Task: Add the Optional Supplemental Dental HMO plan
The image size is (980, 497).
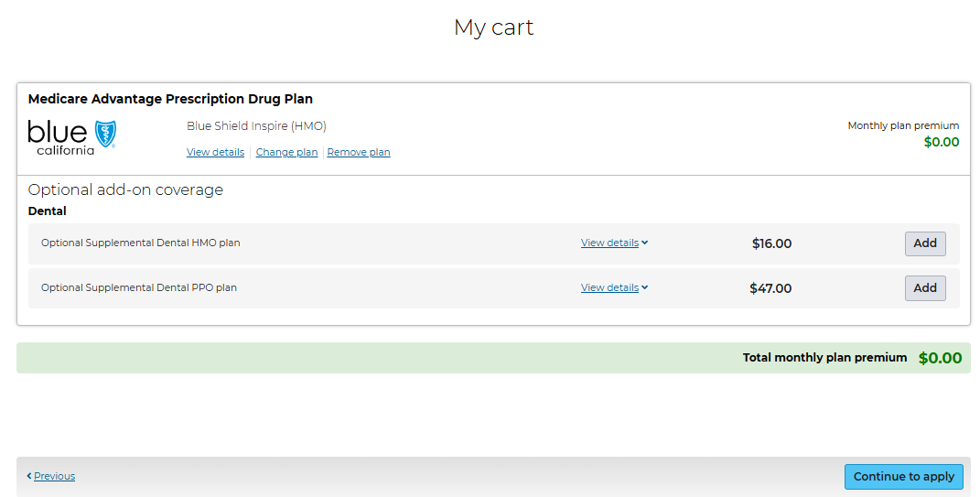Action: (x=925, y=243)
